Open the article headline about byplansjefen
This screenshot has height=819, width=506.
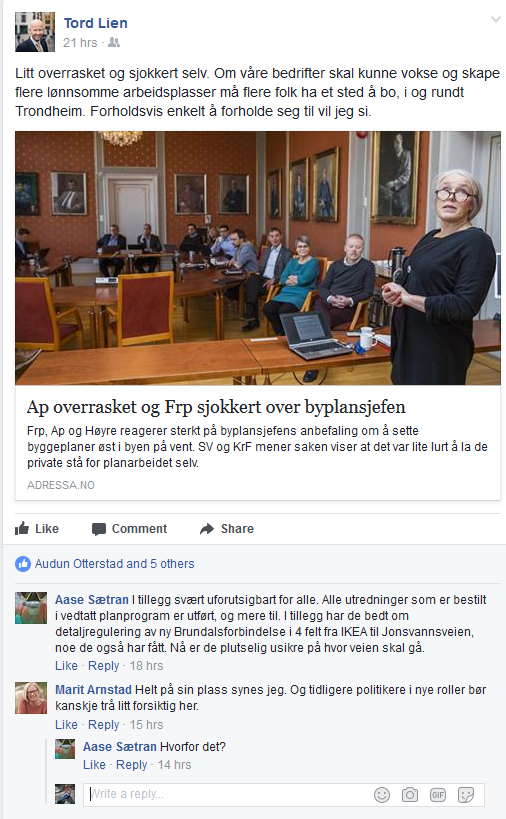point(216,407)
